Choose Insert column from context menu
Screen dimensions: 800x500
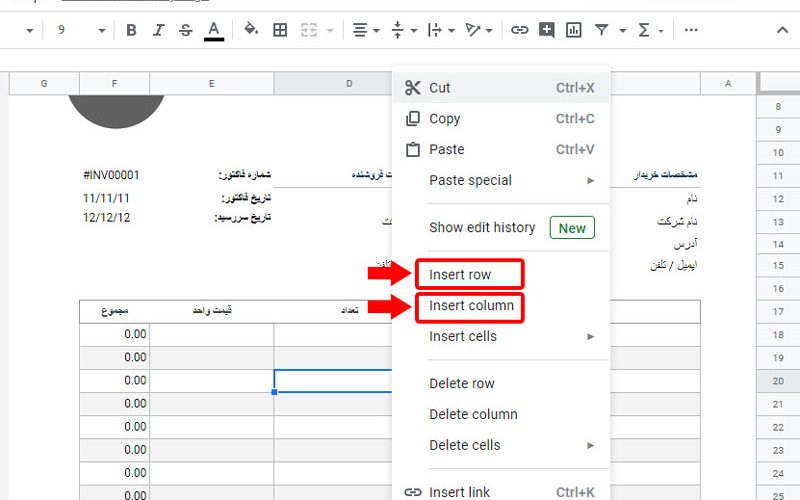[x=471, y=305]
